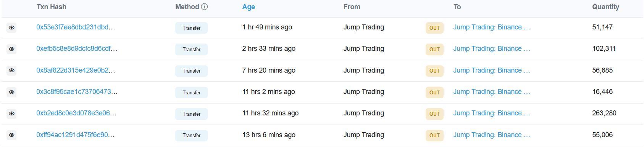Click the Quantity column header
Screen dimensions: 644x149
click(605, 7)
